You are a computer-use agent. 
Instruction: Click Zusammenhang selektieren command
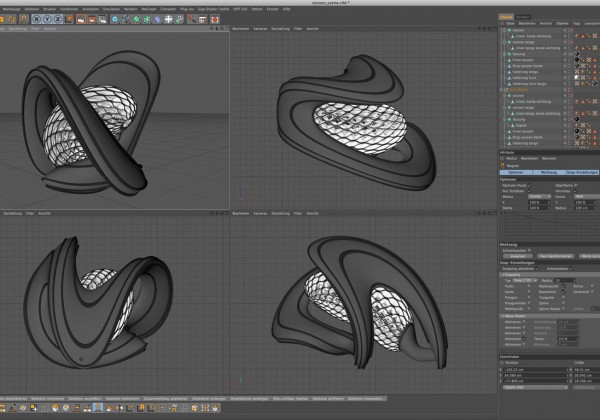166,399
